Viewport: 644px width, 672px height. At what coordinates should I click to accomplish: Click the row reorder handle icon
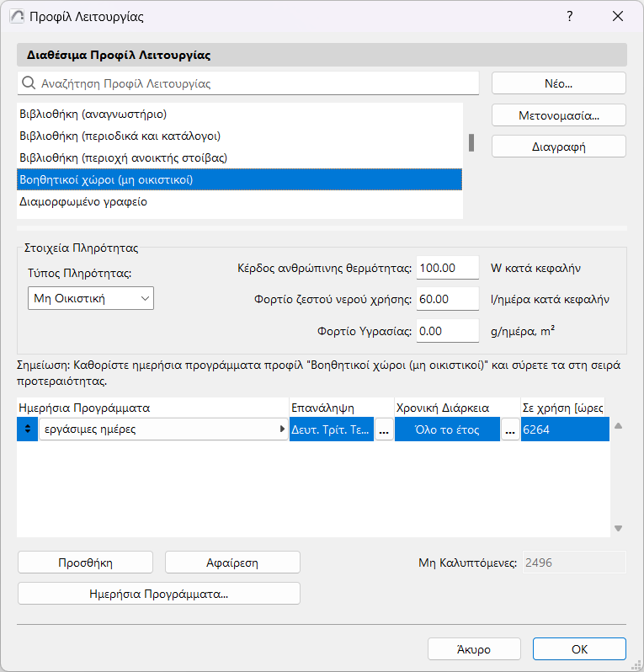27,429
